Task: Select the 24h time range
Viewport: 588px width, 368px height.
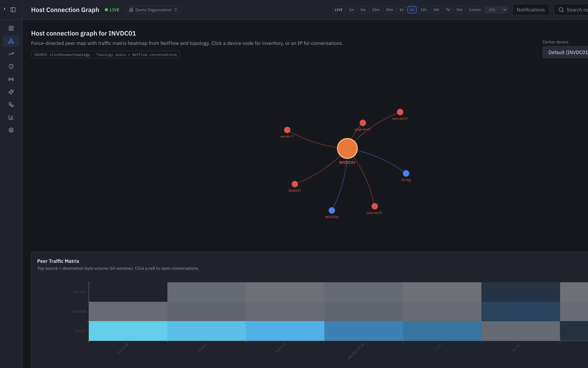Action: [436, 10]
